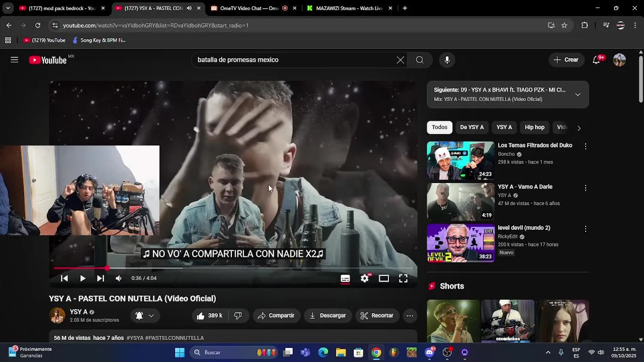This screenshot has height=362, width=644.
Task: Clear the search box with the X
Action: pyautogui.click(x=400, y=60)
